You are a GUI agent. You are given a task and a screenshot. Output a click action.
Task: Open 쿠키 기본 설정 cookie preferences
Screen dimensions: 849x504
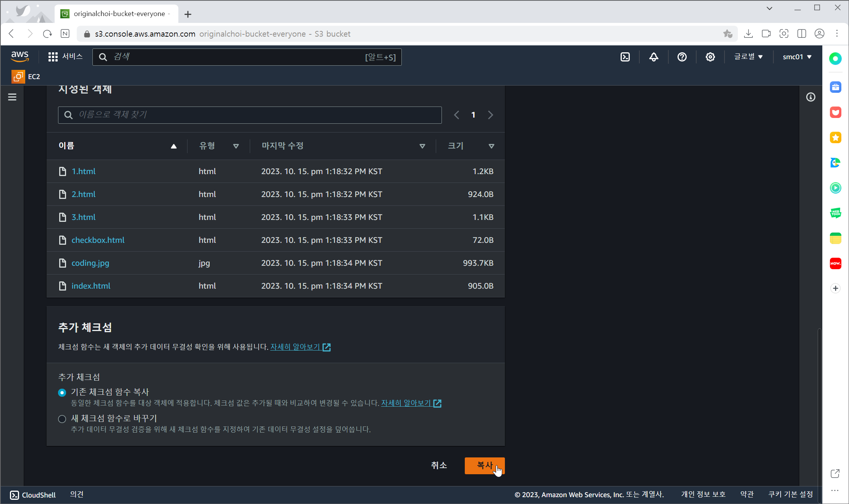click(x=791, y=494)
